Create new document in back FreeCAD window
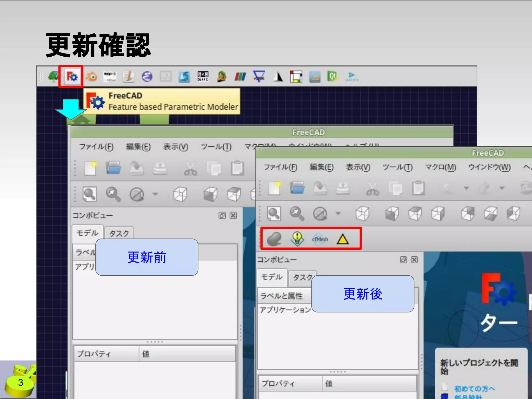 90,168
